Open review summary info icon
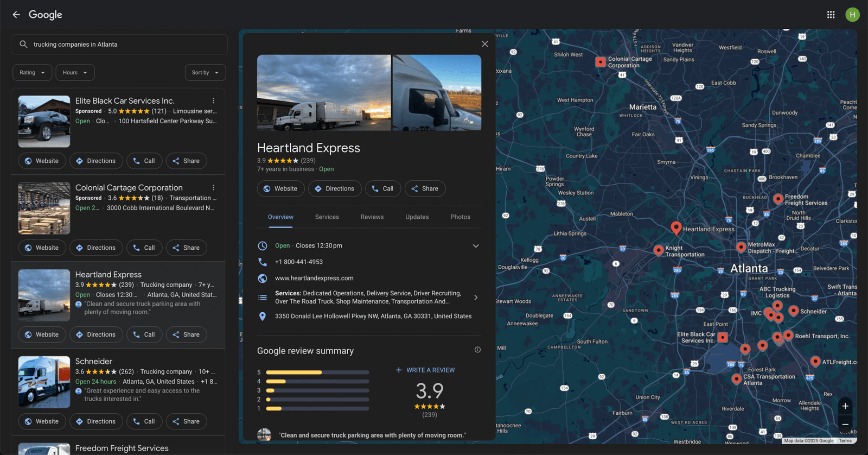Viewport: 868px width, 455px height. coord(477,350)
